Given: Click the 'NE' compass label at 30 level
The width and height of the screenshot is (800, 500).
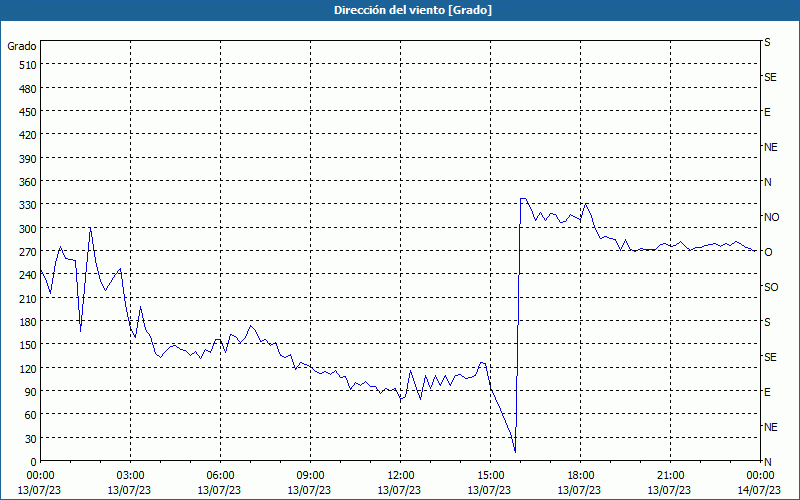Looking at the screenshot, I should tap(770, 427).
